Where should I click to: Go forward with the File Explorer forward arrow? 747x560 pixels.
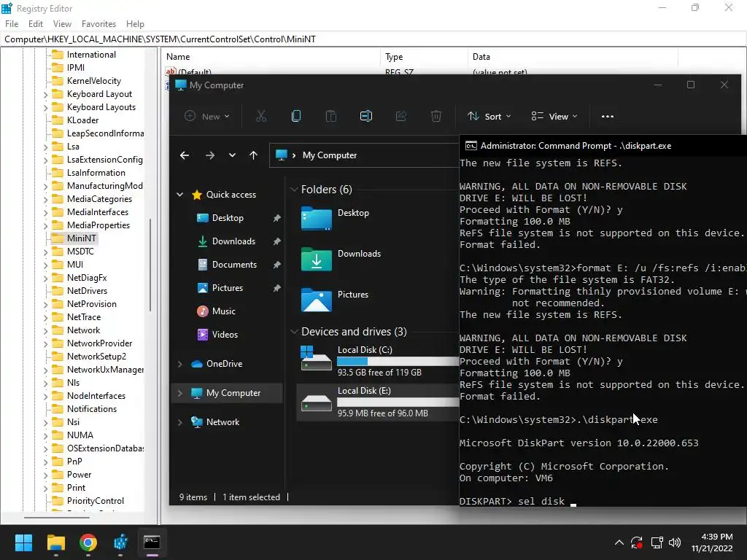click(x=209, y=155)
